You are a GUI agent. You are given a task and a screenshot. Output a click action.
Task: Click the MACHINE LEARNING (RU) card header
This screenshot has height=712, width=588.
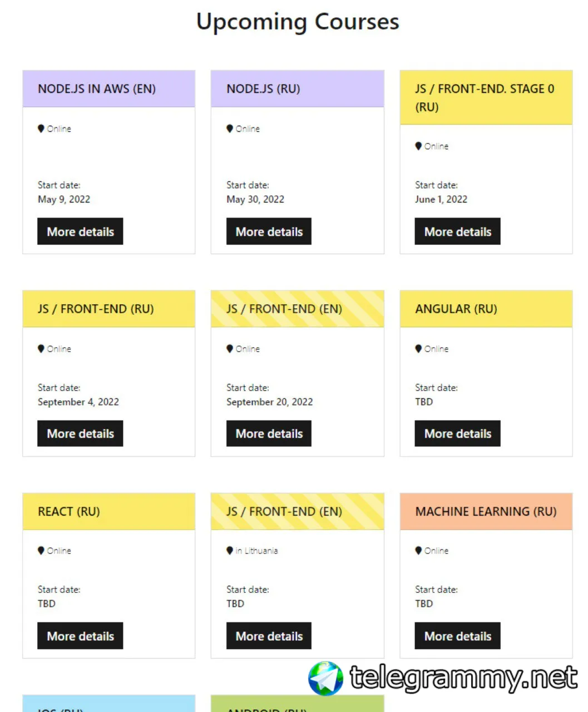(x=486, y=511)
